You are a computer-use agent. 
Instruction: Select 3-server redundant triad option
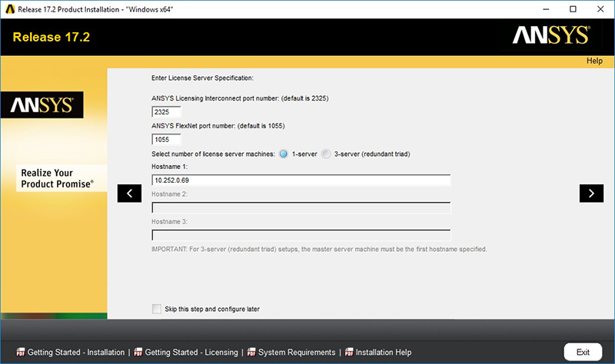325,154
